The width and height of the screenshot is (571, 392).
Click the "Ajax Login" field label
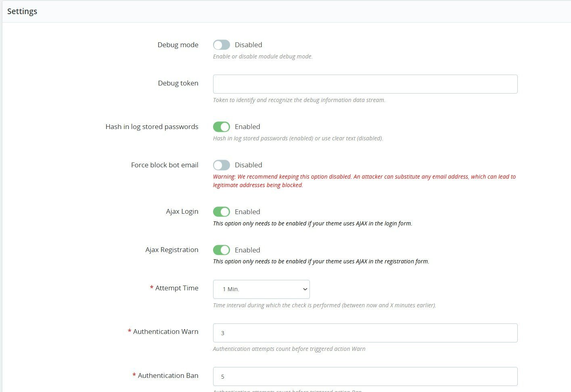pos(182,211)
